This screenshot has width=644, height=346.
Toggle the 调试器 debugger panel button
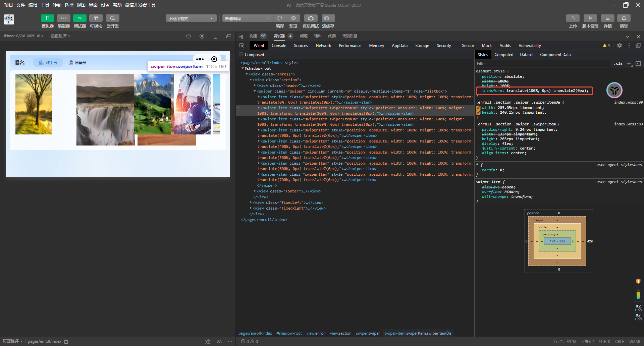pyautogui.click(x=80, y=18)
